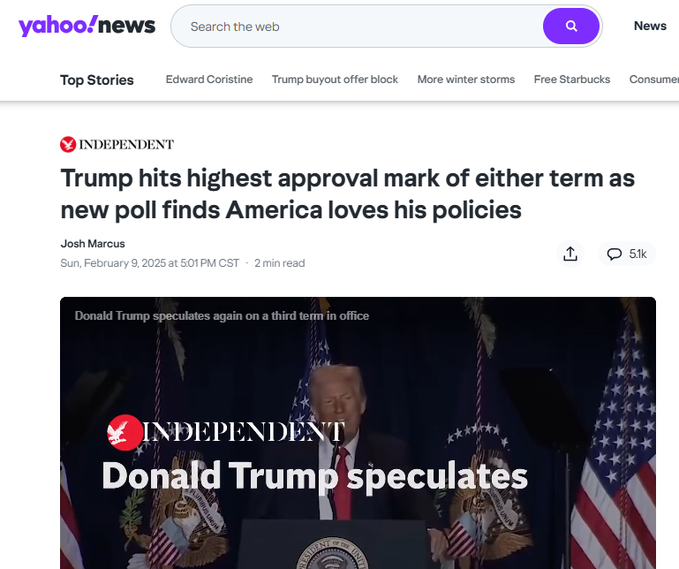The image size is (679, 569).
Task: Click author name Josh Marcus
Action: [x=93, y=244]
